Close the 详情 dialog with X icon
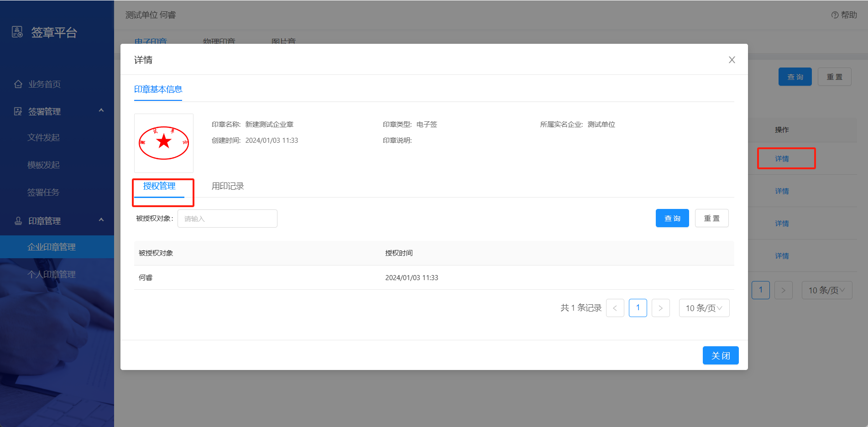 coord(732,60)
